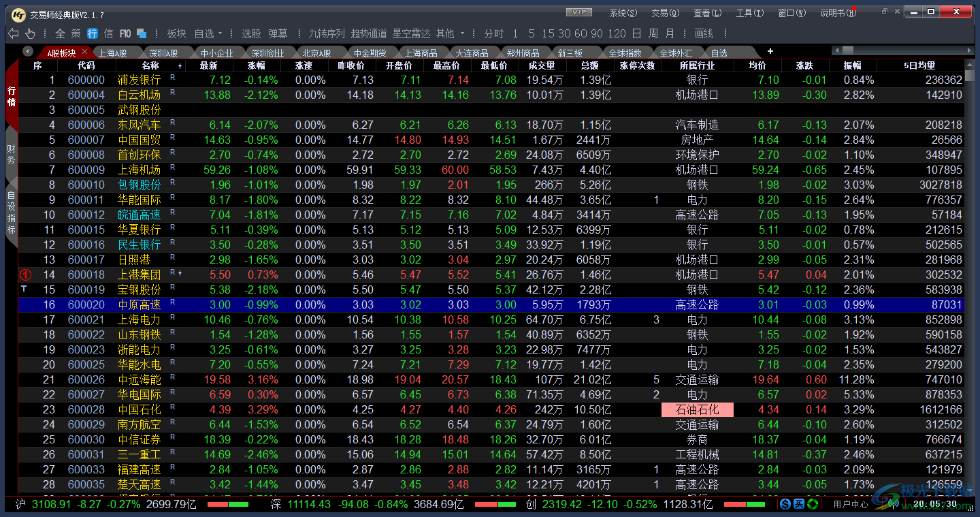Click the 板块 toolbar button
Viewport: 980px width, 517px height.
[176, 33]
